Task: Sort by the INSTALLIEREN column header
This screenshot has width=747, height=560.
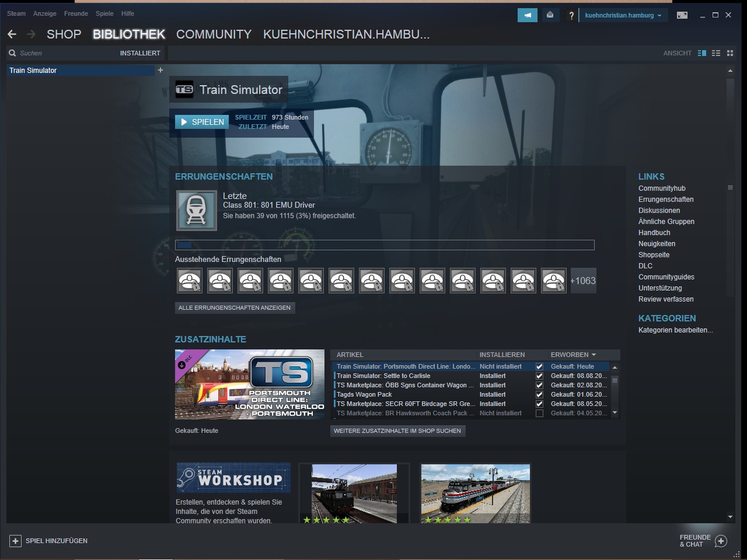Action: (x=502, y=355)
